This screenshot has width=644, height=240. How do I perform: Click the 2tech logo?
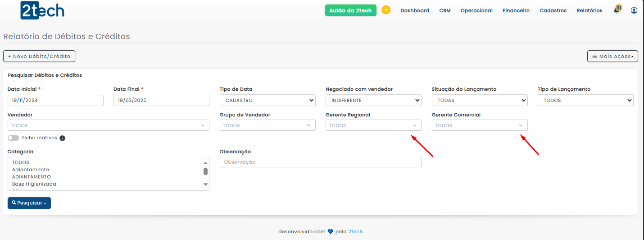(42, 10)
